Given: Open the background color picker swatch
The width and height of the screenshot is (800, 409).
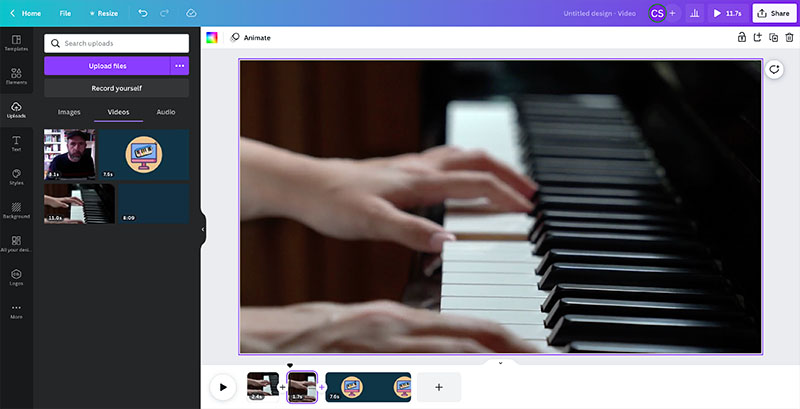Looking at the screenshot, I should [x=212, y=37].
